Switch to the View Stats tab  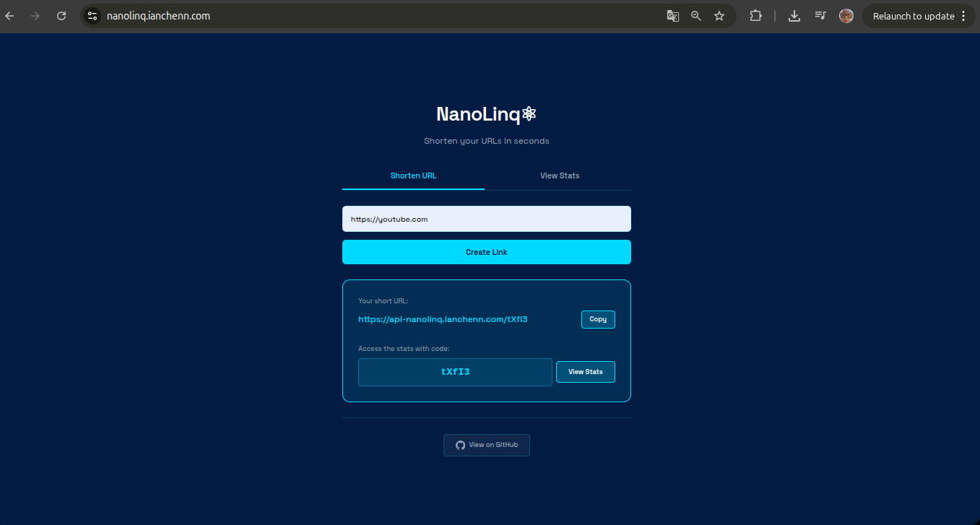tap(559, 175)
